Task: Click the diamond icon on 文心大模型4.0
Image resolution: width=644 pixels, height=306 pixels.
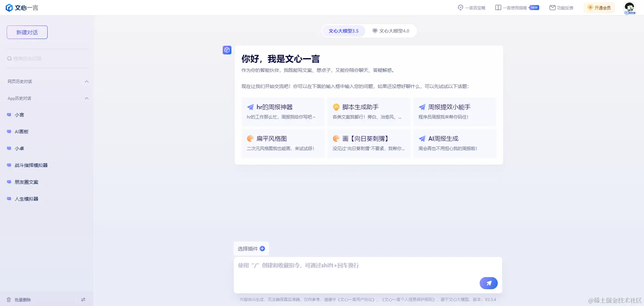Action: point(375,31)
